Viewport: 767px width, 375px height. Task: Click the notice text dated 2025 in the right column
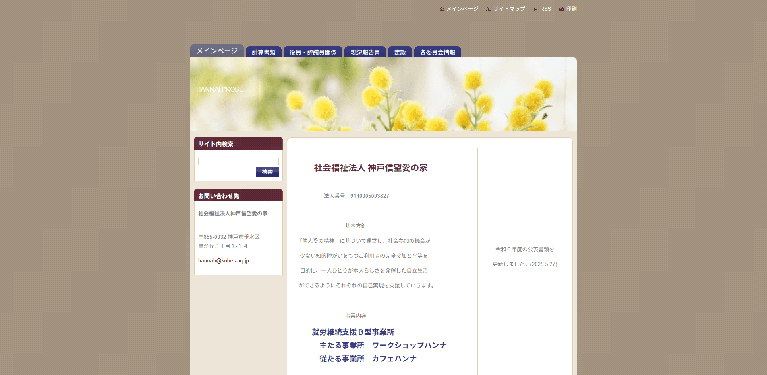point(525,257)
